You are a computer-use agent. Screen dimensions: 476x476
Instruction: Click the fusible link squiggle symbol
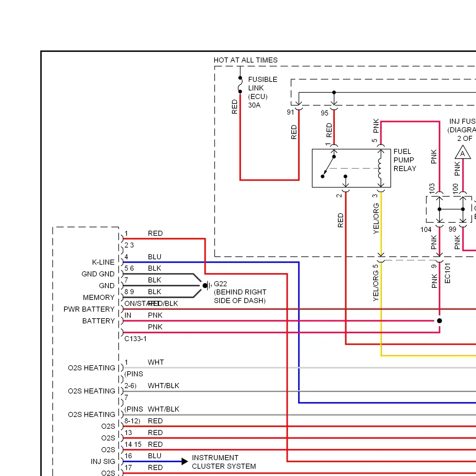[x=240, y=85]
